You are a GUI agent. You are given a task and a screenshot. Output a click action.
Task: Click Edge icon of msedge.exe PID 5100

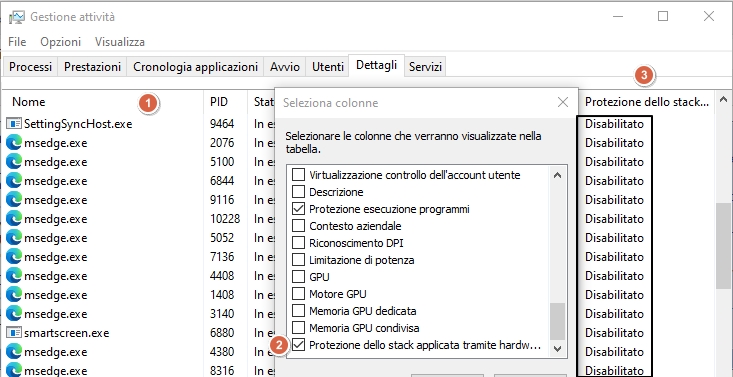click(x=14, y=162)
